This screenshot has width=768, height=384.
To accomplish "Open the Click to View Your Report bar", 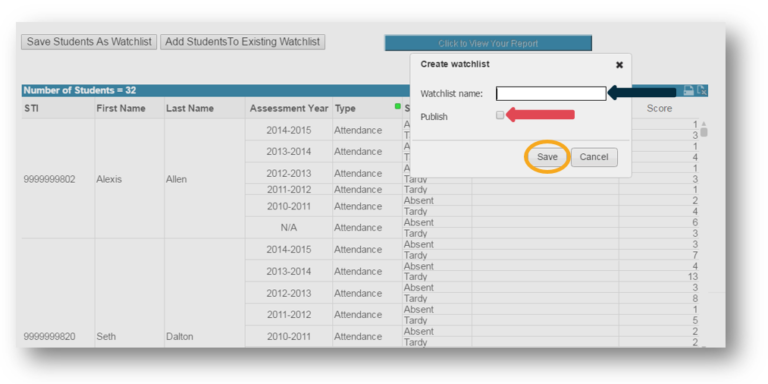I will (488, 43).
